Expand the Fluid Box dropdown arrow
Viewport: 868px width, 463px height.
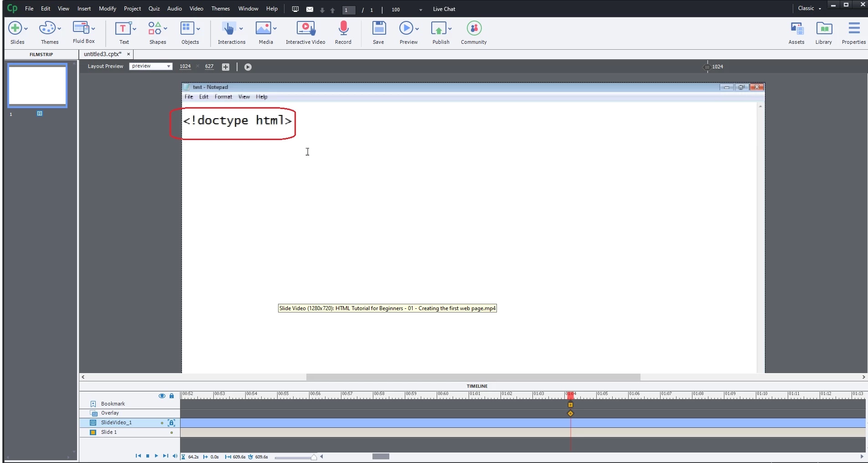(93, 29)
